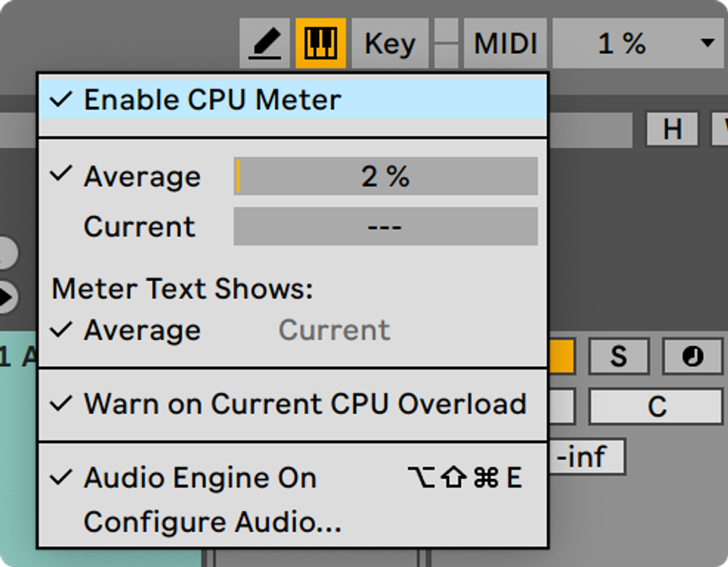The image size is (728, 567).
Task: Turn off Audio Engine On
Action: [200, 477]
